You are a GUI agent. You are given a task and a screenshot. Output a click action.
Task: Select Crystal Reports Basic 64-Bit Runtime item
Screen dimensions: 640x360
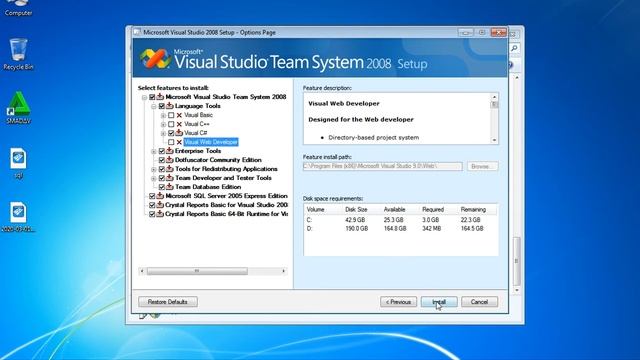point(226,214)
